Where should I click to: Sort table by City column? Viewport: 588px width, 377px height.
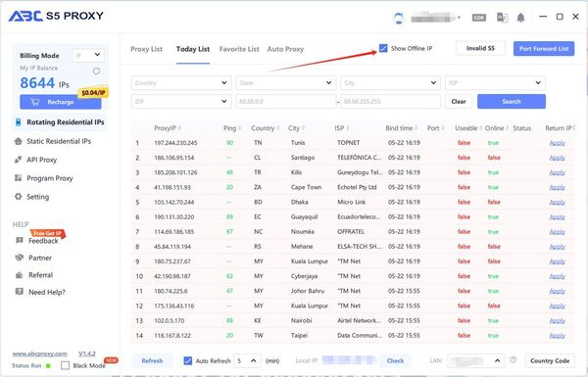tap(303, 128)
